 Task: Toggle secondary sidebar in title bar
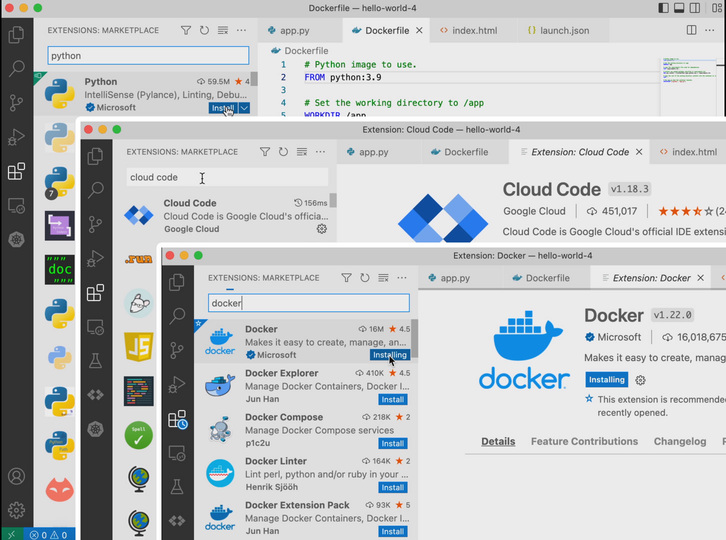click(x=695, y=8)
